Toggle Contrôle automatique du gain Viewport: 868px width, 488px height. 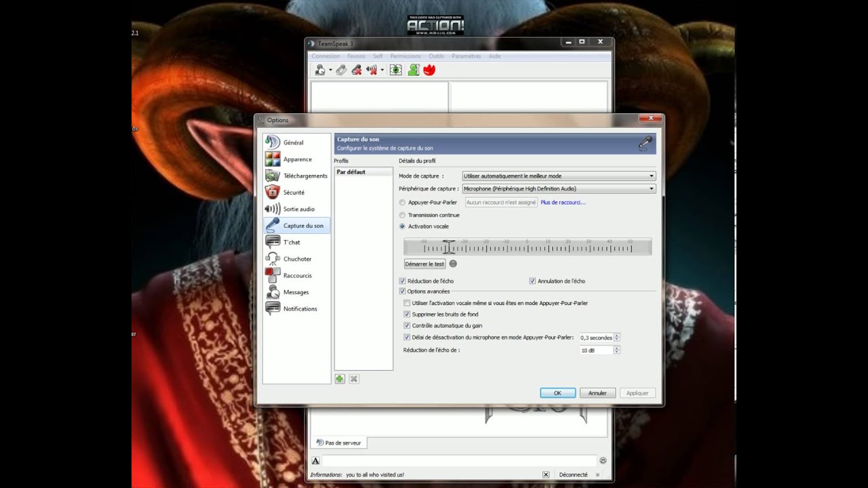pyautogui.click(x=407, y=325)
